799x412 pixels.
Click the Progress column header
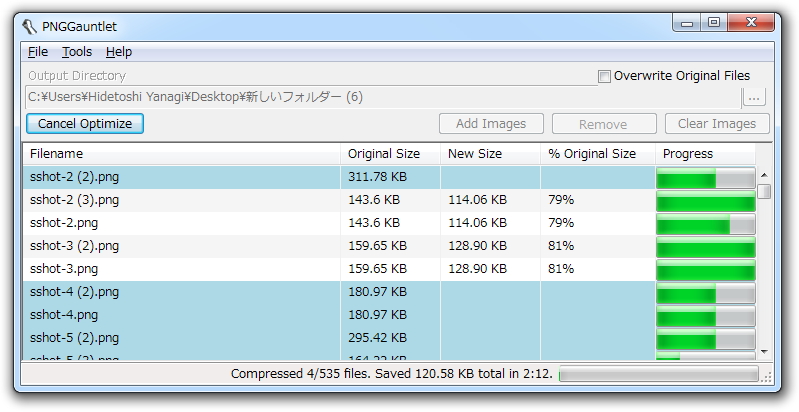click(705, 154)
